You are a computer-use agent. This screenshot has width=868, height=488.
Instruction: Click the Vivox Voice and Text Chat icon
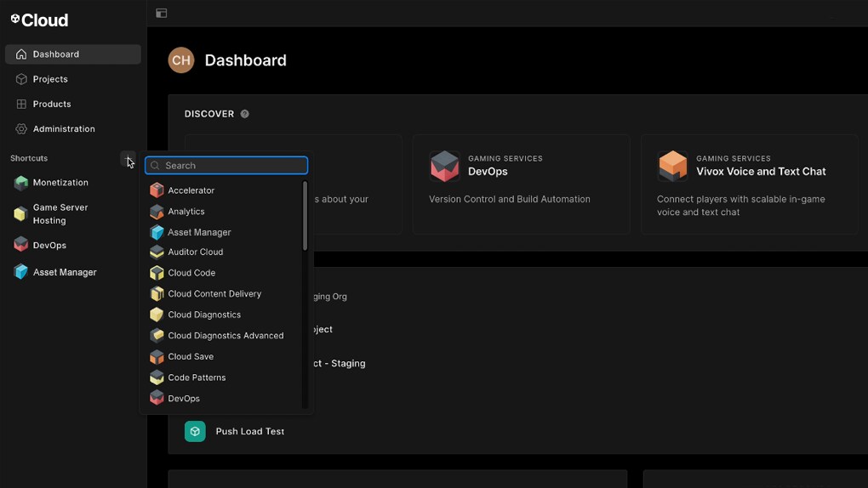tap(672, 166)
